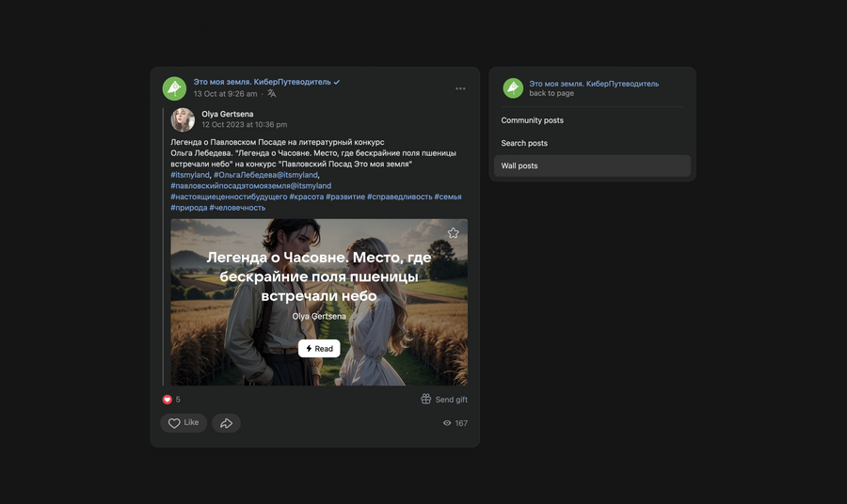Viewport: 847px width, 504px height.
Task: Click the gift icon beside Send gift
Action: coord(425,399)
